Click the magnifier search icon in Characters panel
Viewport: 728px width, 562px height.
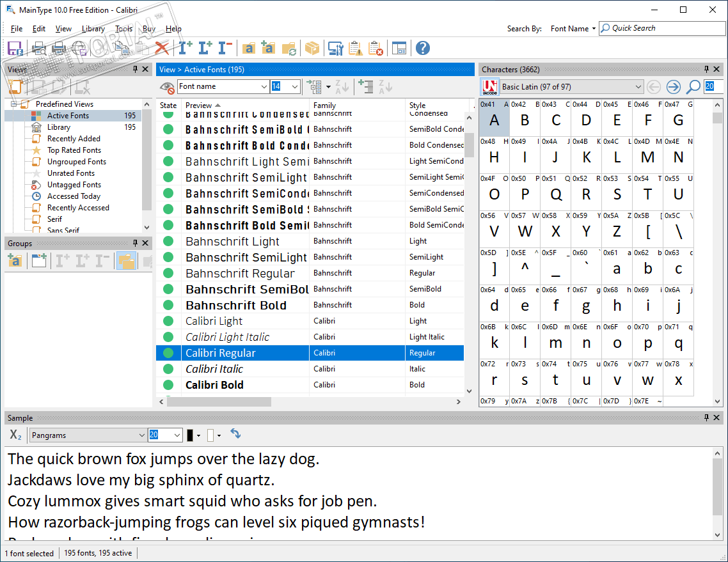click(693, 87)
